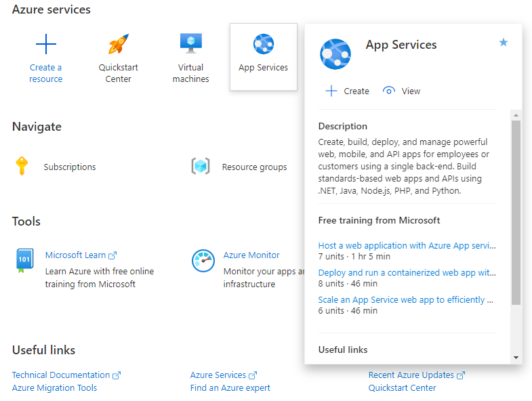This screenshot has width=532, height=401.
Task: Open Quickstart Center rocket icon
Action: [119, 44]
